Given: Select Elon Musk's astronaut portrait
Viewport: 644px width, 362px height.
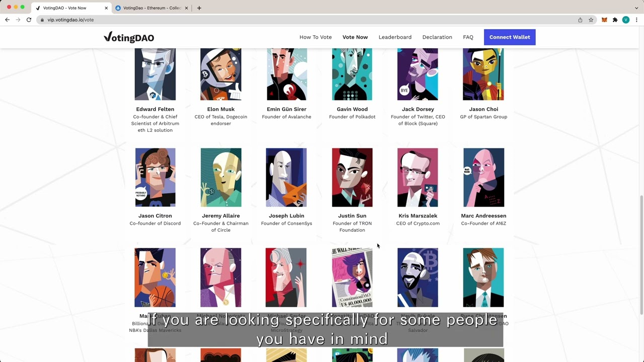Looking at the screenshot, I should coord(221,74).
